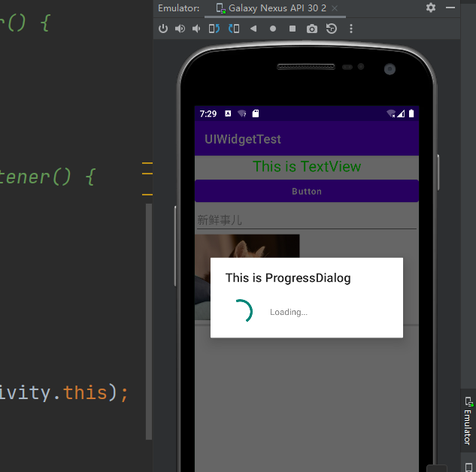Click the spinning progress indicator

pyautogui.click(x=243, y=311)
